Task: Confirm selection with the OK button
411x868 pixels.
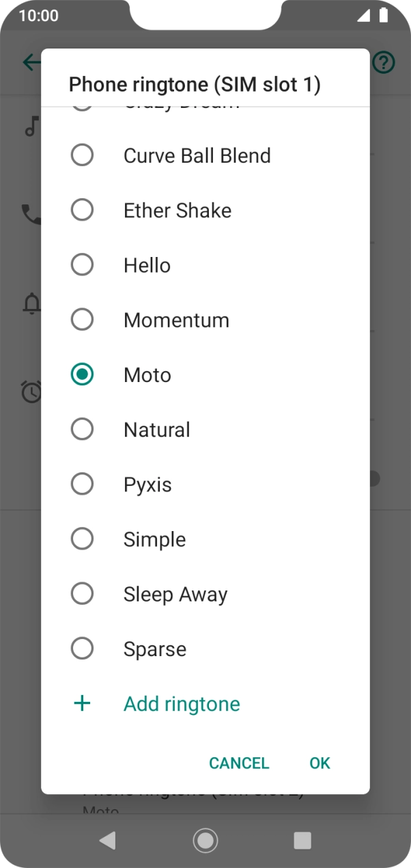Action: point(319,763)
